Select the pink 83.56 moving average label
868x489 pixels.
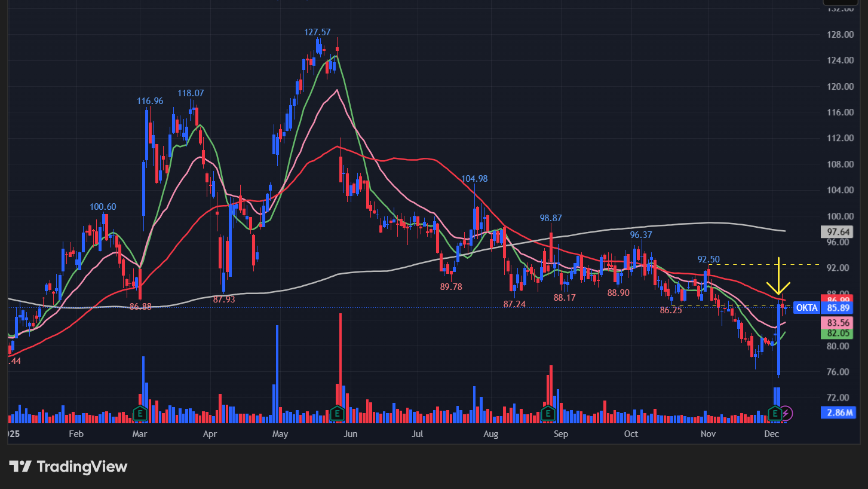[x=838, y=323]
